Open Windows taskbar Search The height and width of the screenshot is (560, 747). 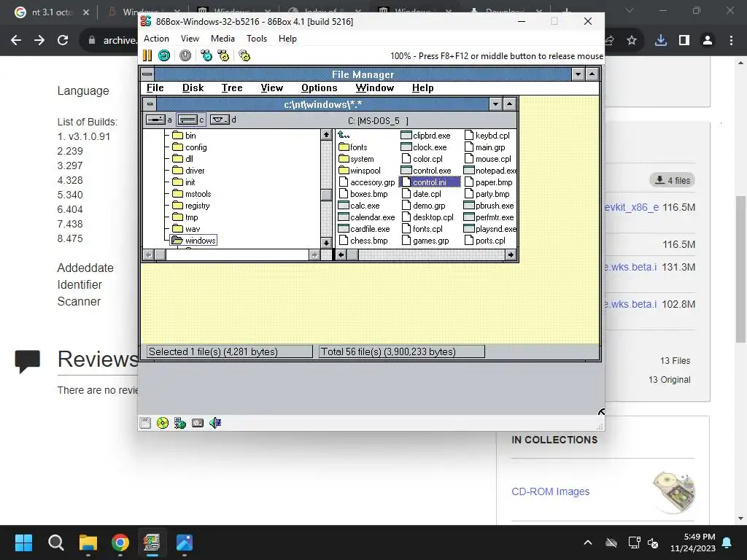click(x=55, y=542)
